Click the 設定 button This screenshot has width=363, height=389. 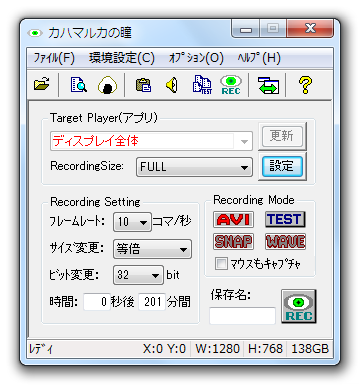pos(282,166)
